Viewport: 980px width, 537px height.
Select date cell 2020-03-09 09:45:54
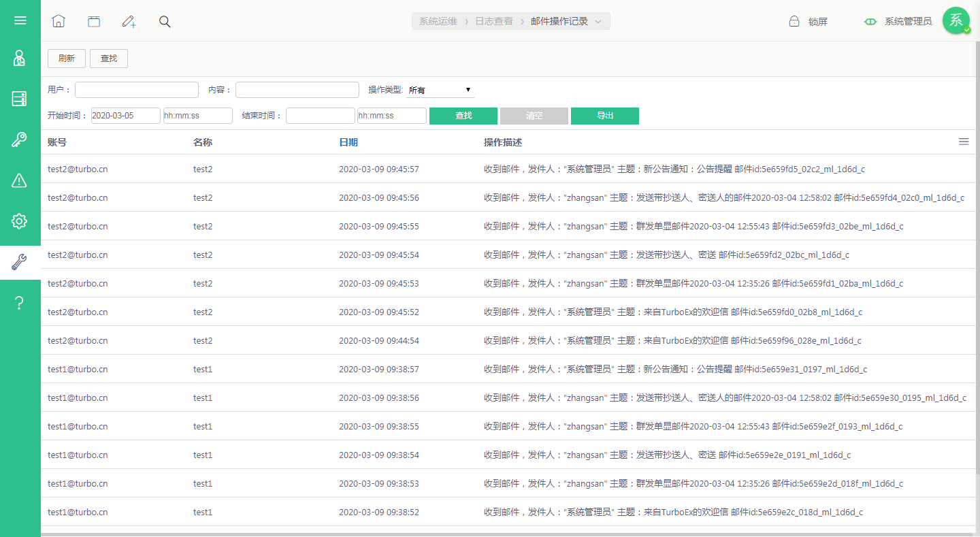click(379, 255)
